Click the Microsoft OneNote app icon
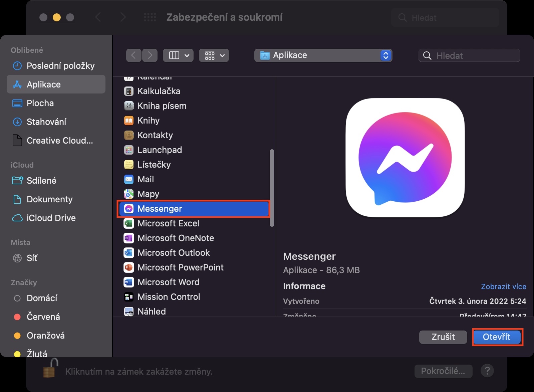Screen dimensions: 534x392 (x=129, y=238)
